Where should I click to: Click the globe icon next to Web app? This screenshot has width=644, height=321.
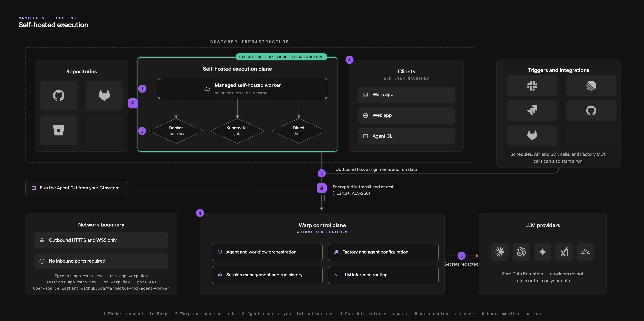(x=365, y=115)
